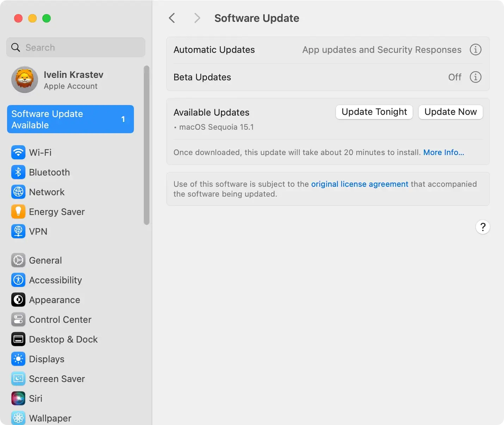
Task: Select the General gear icon
Action: click(x=18, y=260)
